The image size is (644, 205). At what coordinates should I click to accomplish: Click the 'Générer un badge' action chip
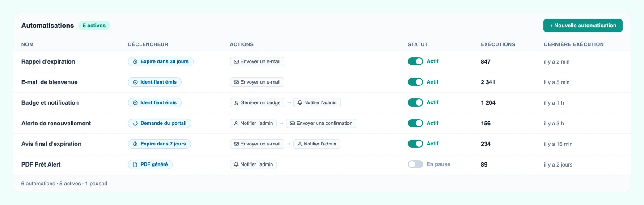pyautogui.click(x=257, y=103)
